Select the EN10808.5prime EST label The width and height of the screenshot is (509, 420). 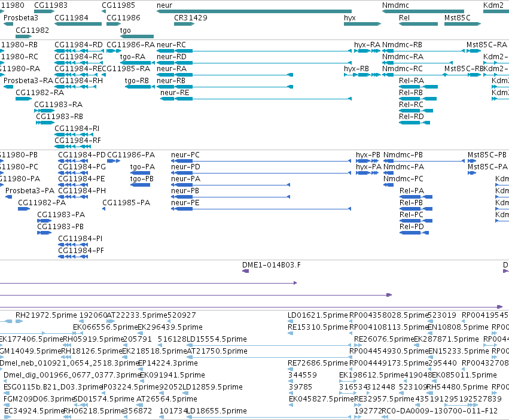(x=458, y=327)
